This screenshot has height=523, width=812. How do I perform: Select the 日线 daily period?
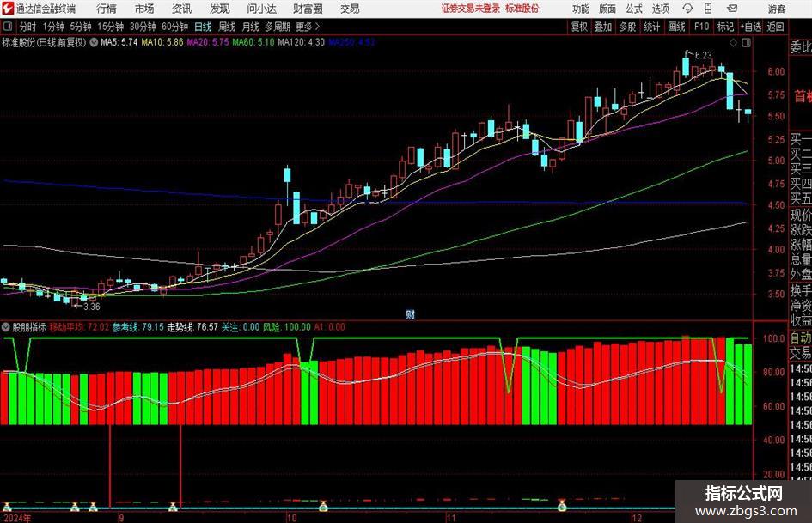tap(203, 27)
